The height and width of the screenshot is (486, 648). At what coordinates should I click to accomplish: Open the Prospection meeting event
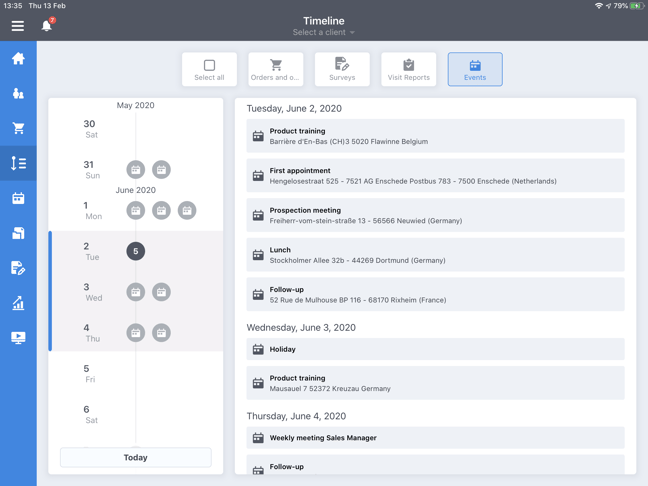click(x=435, y=215)
